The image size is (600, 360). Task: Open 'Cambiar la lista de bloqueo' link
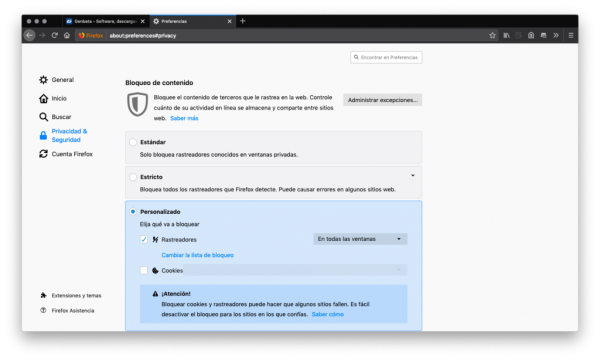coord(197,255)
